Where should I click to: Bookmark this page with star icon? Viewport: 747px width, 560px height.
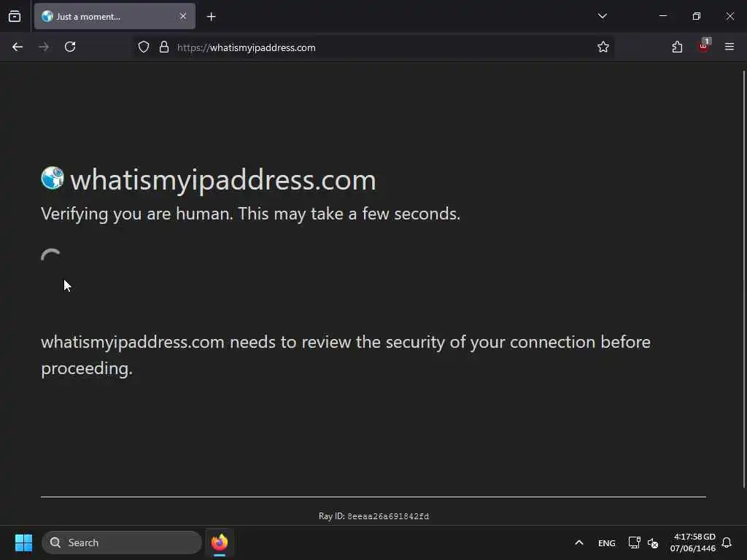[x=603, y=47]
